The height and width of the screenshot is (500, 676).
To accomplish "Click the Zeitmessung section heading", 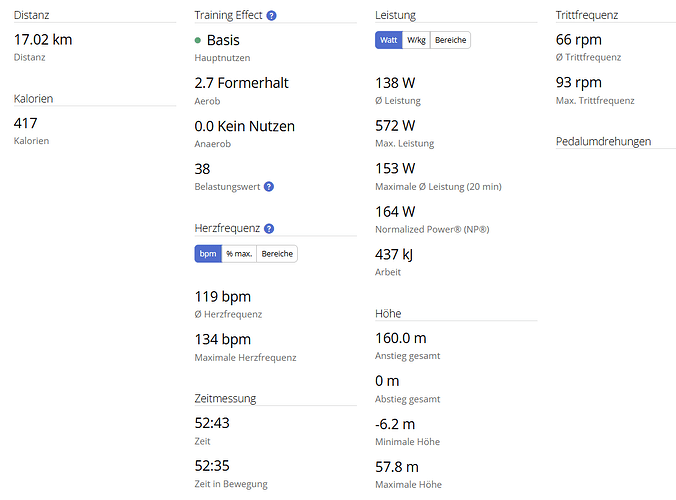I will click(225, 398).
